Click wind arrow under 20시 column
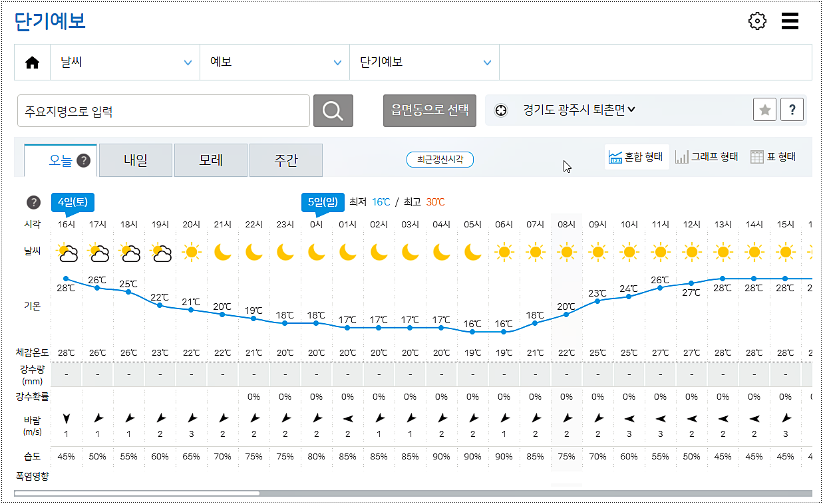This screenshot has width=823, height=504. tap(192, 418)
